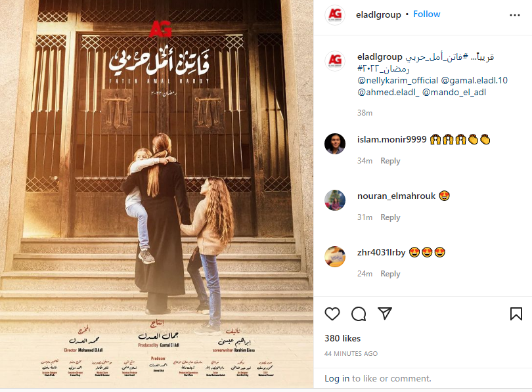
Task: View zhr4031lrby profile picture
Action: click(x=335, y=256)
